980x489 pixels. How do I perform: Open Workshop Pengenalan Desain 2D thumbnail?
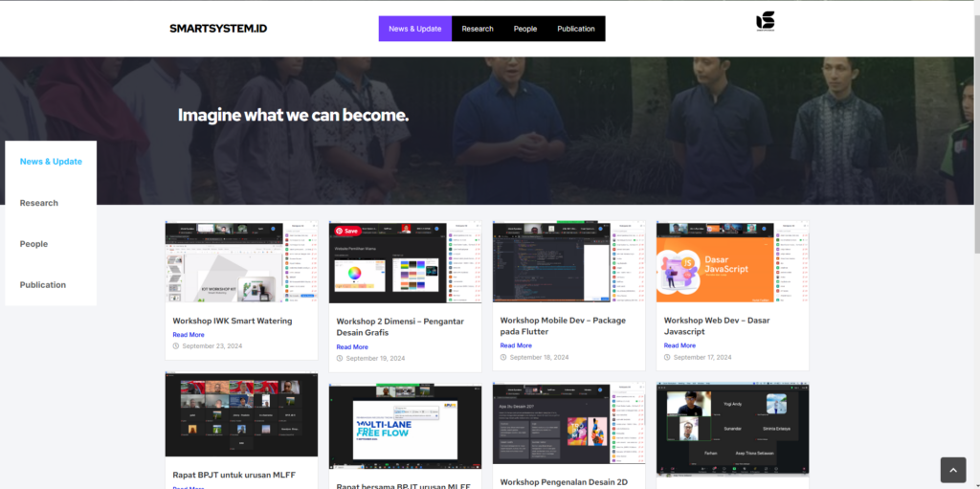tap(568, 423)
